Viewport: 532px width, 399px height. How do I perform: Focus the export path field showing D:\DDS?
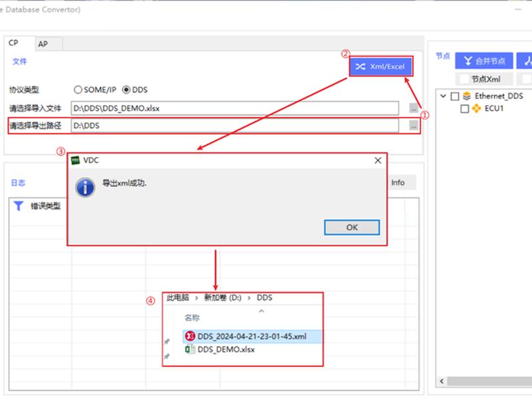click(235, 126)
